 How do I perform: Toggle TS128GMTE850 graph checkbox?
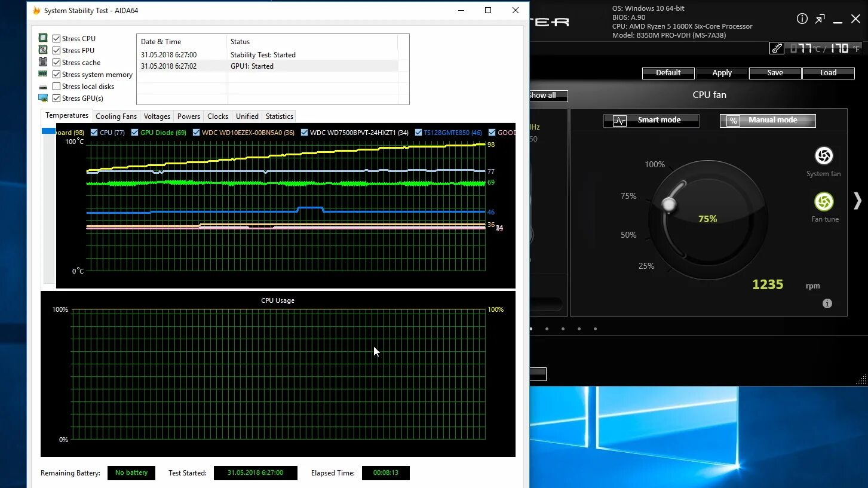[x=418, y=133]
